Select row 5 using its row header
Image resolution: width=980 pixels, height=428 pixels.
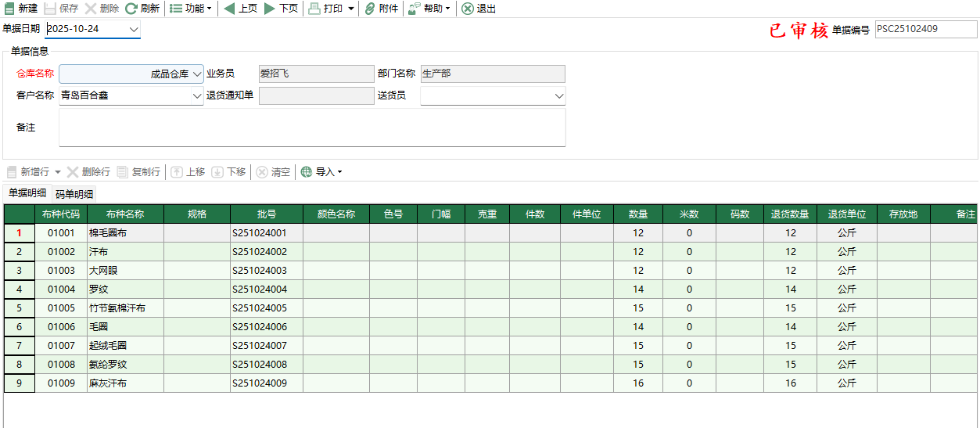(x=20, y=308)
